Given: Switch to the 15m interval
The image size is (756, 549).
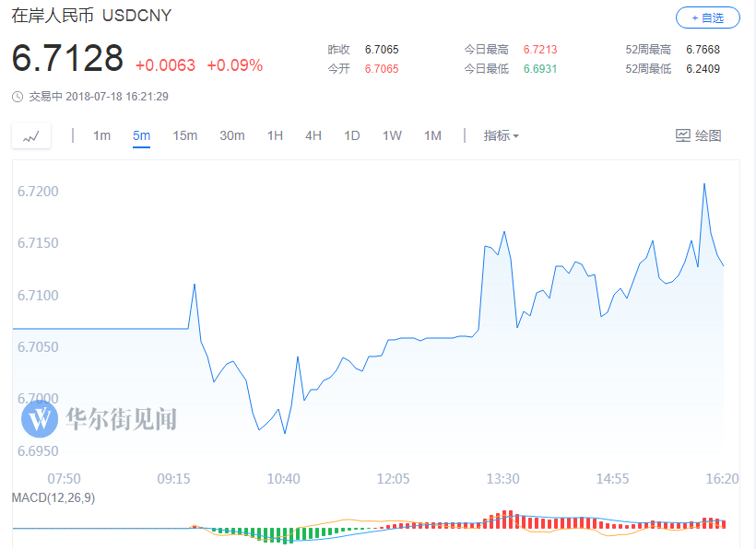Looking at the screenshot, I should [x=184, y=135].
